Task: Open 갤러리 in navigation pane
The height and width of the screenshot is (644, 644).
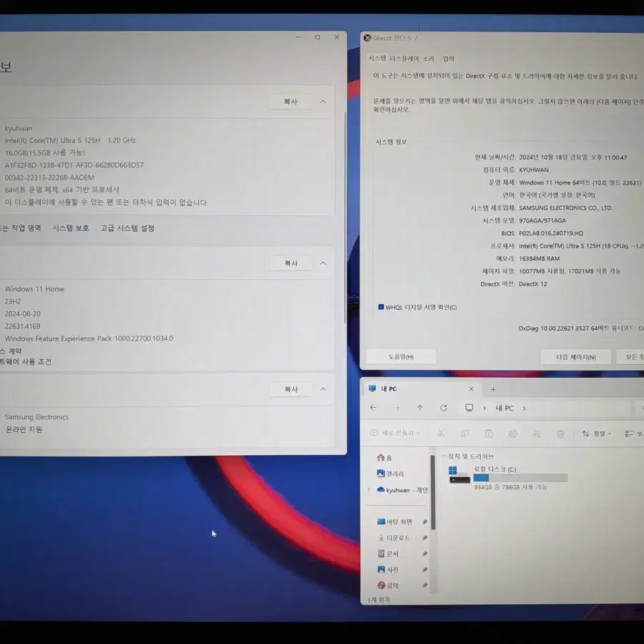Action: 390,474
